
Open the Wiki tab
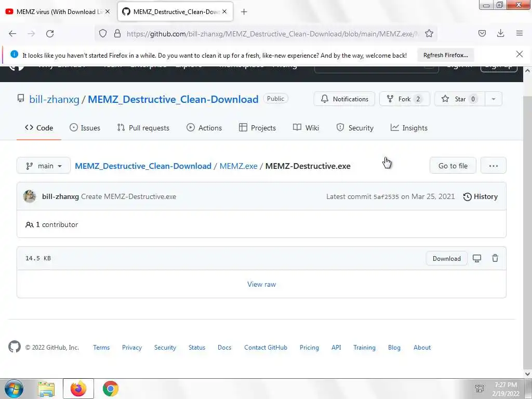(x=306, y=128)
